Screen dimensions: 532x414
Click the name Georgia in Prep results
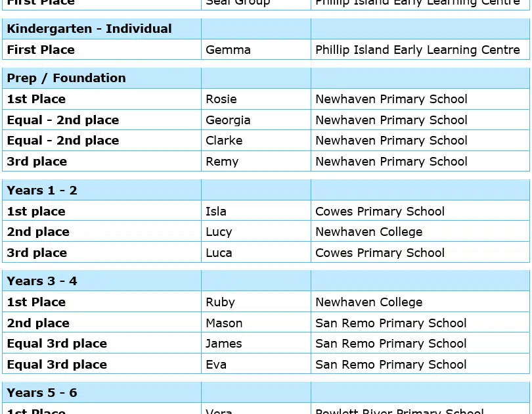[x=228, y=120]
